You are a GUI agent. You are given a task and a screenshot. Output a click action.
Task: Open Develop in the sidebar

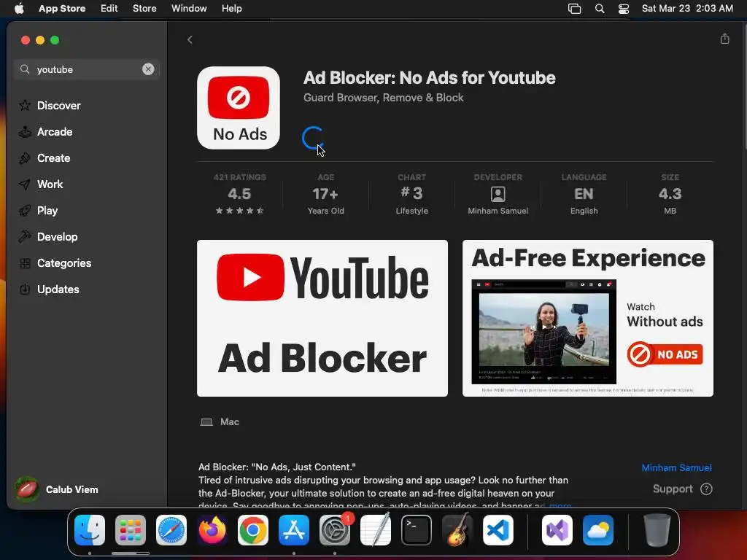click(x=87, y=237)
